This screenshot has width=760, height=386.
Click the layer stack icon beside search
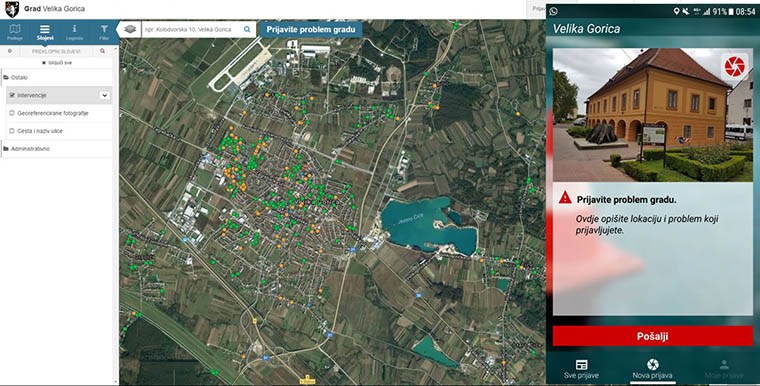130,30
